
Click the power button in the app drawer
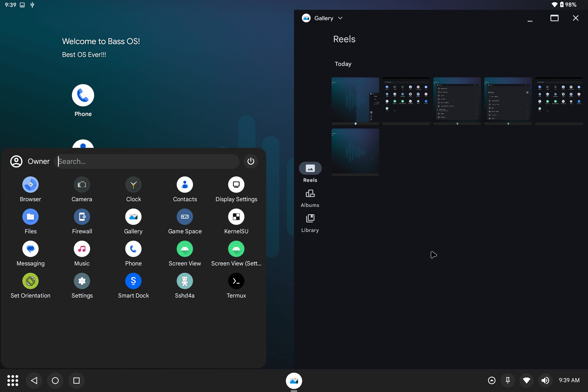tap(250, 161)
